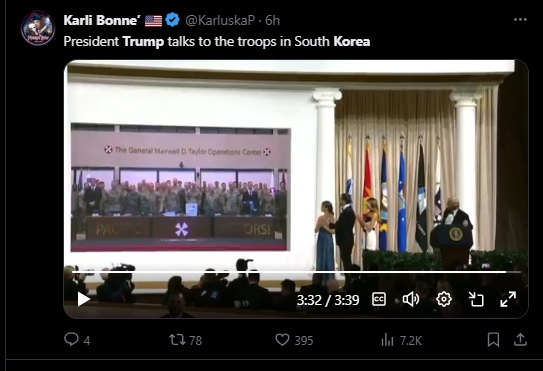Viewport: 543px width, 371px height.
Task: Like the tweet with the heart icon
Action: 282,340
